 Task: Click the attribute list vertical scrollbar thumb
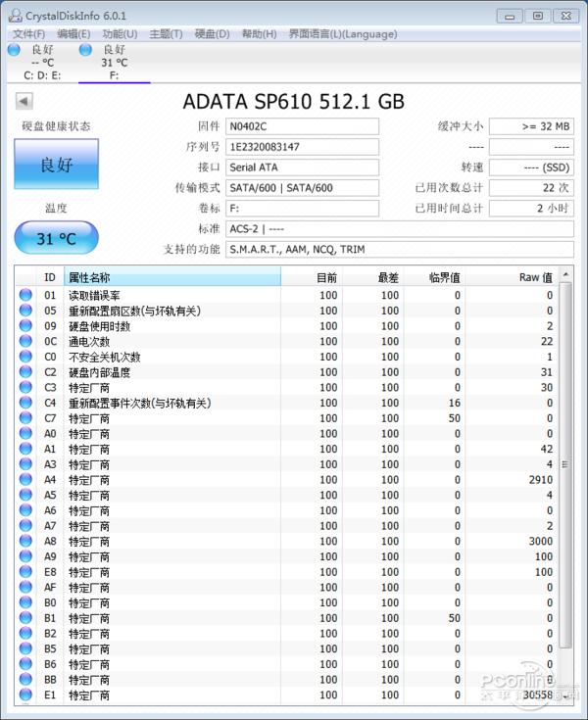(566, 464)
